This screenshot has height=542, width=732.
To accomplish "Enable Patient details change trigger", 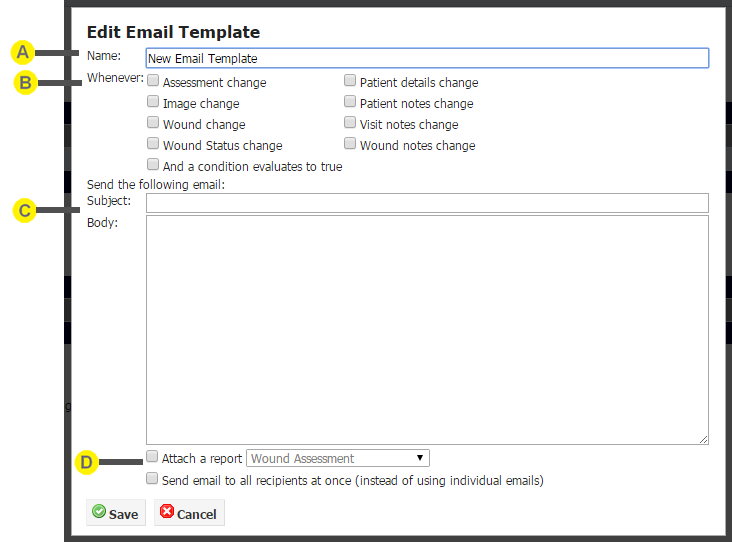I will [x=350, y=80].
